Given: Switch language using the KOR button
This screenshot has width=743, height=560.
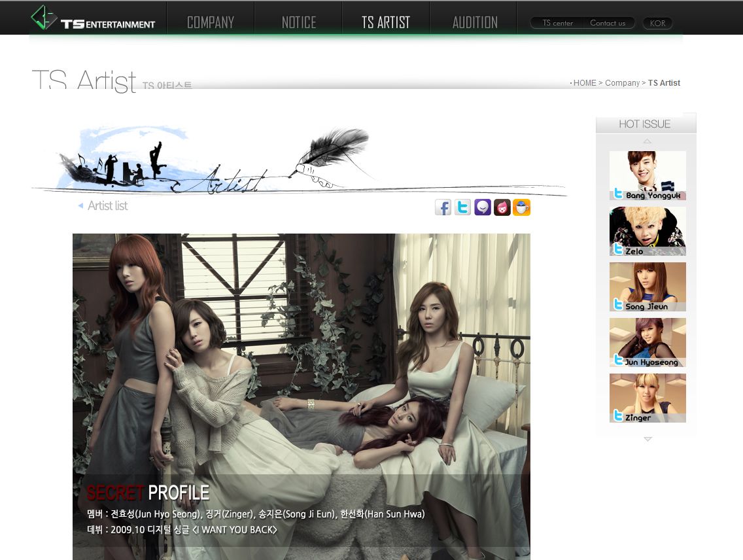Looking at the screenshot, I should coord(657,24).
